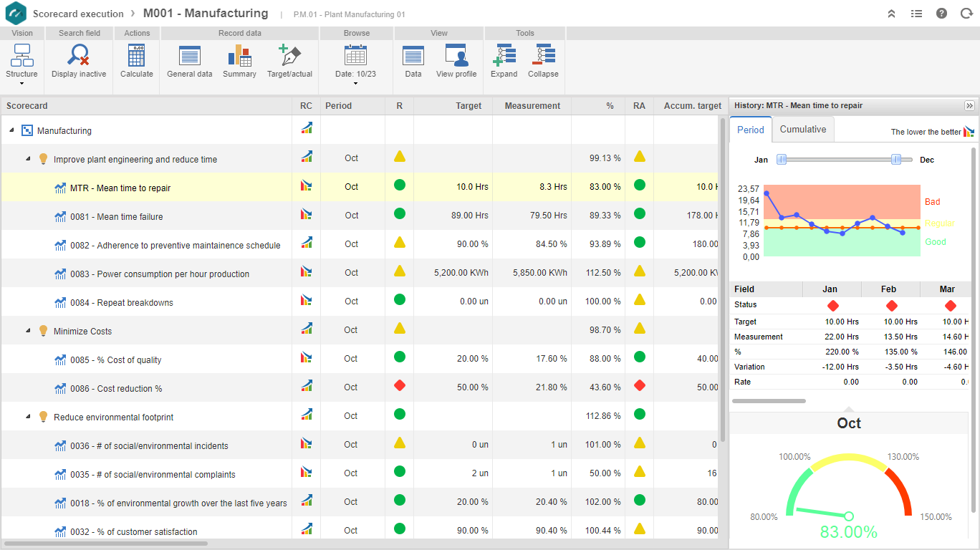980x550 pixels.
Task: Click the View profile icon
Action: 456,61
